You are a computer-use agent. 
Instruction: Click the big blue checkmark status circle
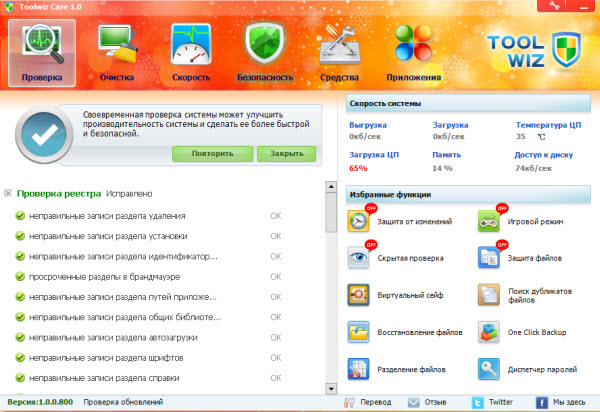pos(44,134)
